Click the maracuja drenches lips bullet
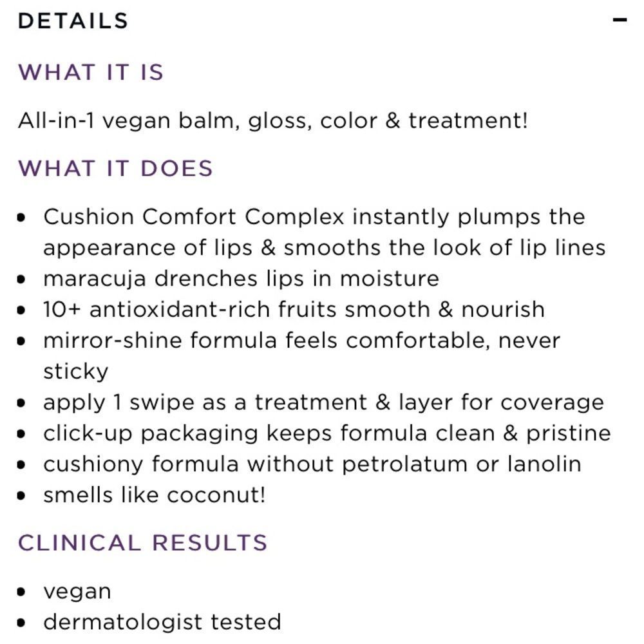 (x=241, y=279)
